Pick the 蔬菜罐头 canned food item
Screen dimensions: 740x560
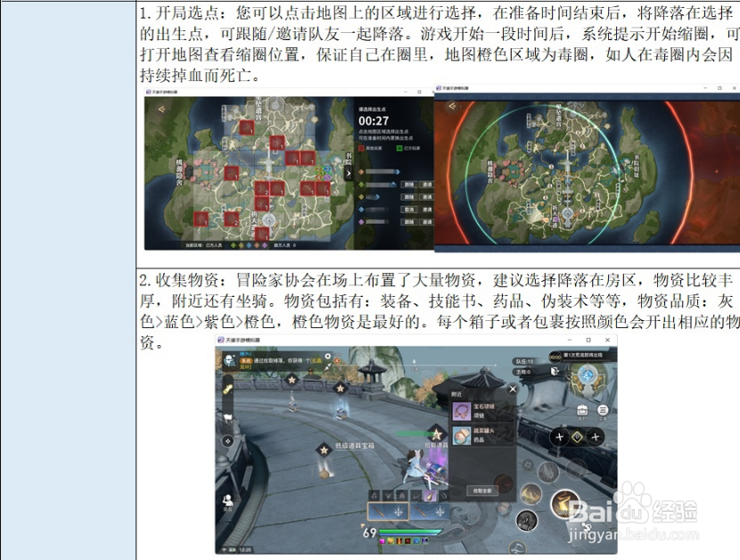[481, 435]
